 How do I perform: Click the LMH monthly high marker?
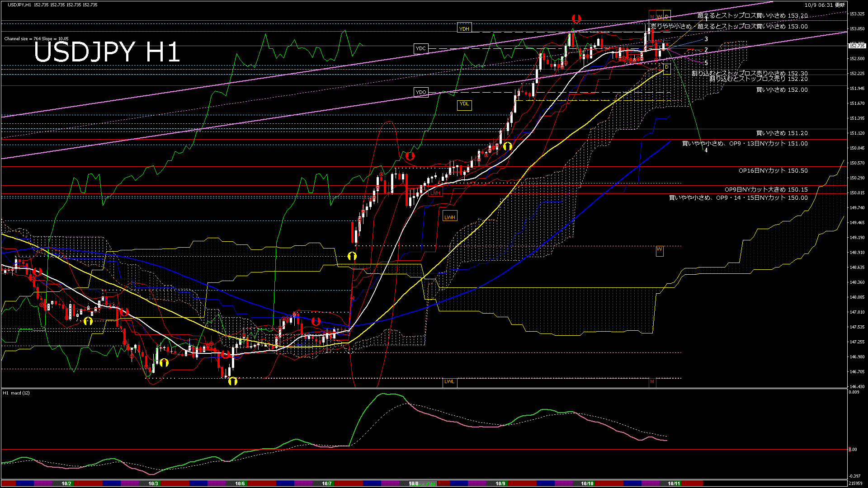click(435, 193)
